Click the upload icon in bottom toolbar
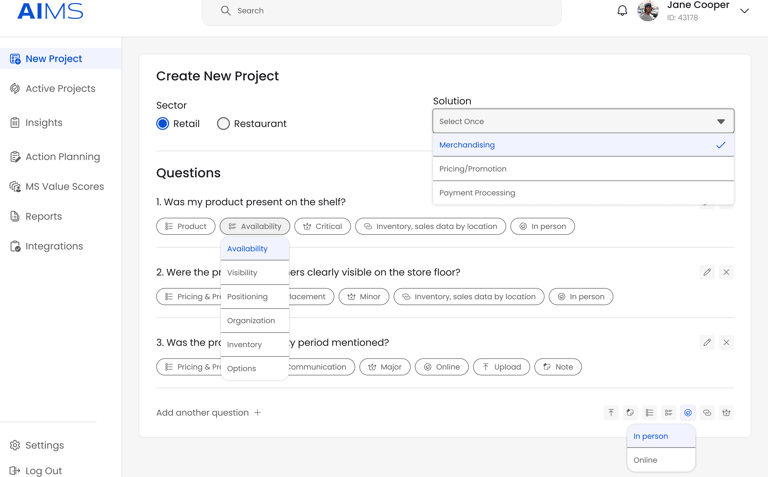Screen dimensions: 768x477 click(611, 412)
